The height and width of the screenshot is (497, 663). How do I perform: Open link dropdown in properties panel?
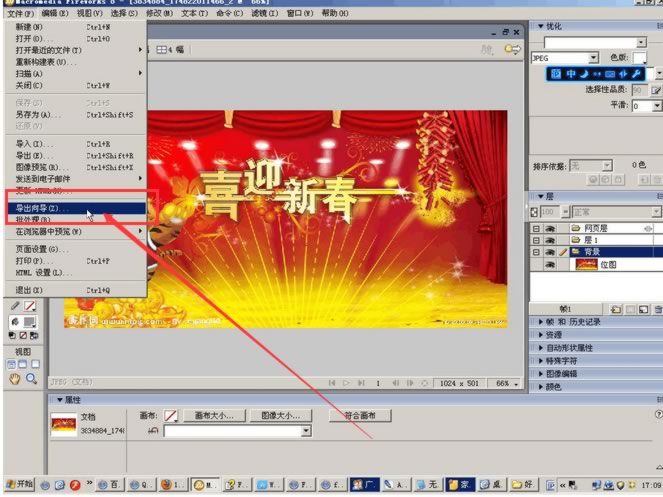(306, 431)
